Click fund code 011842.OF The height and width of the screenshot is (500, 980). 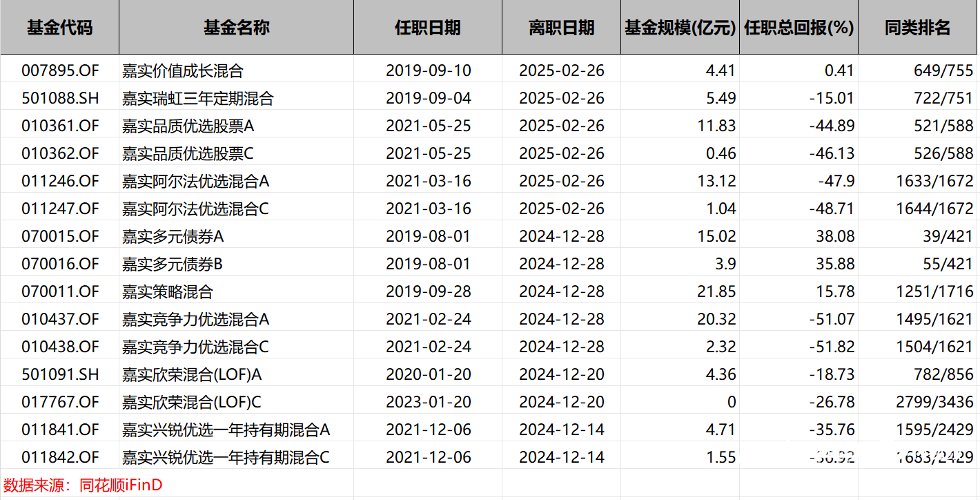point(60,457)
